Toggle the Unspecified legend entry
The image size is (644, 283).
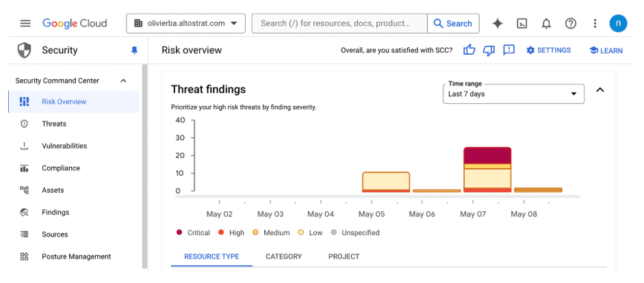(355, 232)
